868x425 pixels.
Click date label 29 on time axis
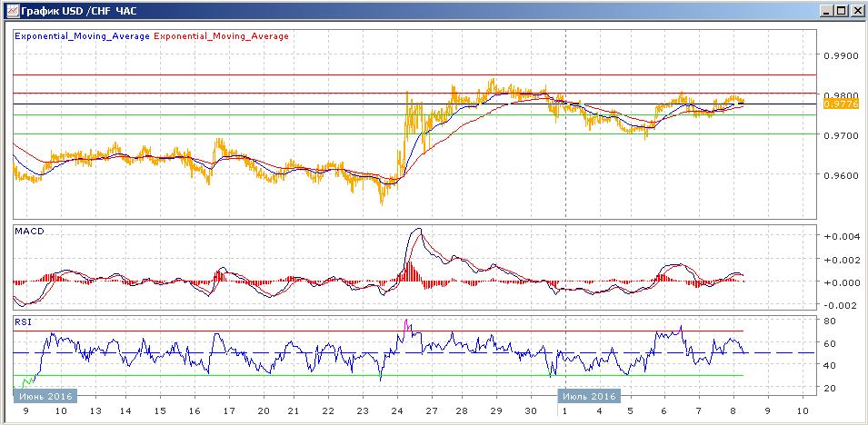pyautogui.click(x=496, y=411)
